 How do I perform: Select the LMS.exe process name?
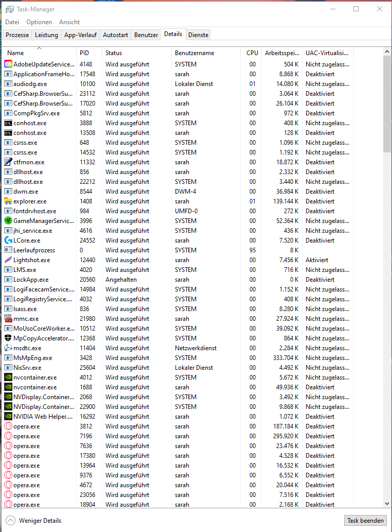(x=25, y=270)
